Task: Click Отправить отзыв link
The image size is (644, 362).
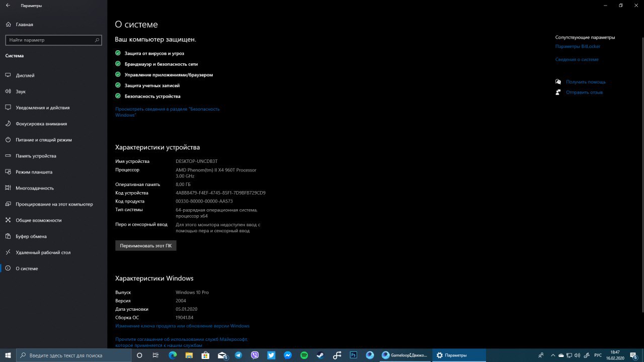Action: (584, 93)
